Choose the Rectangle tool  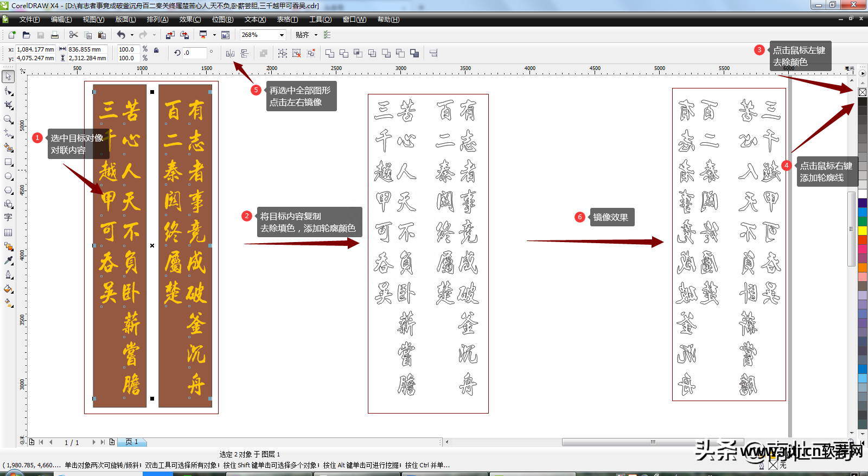(8, 162)
